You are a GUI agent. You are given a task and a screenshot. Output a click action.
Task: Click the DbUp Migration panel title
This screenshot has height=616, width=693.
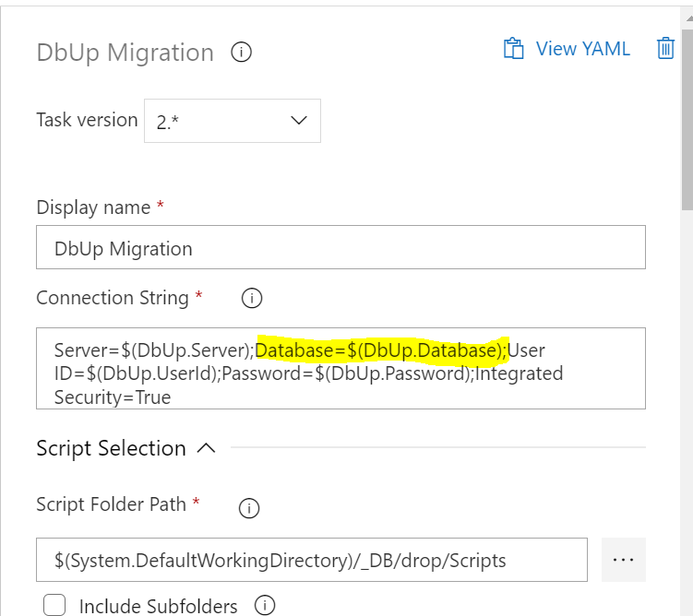[125, 53]
